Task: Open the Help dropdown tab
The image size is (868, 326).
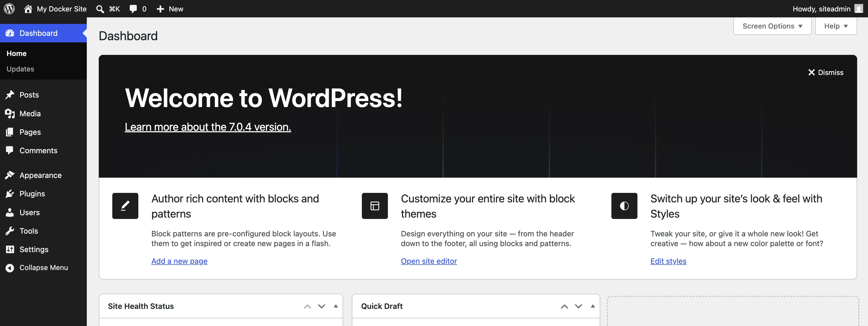Action: pyautogui.click(x=836, y=26)
